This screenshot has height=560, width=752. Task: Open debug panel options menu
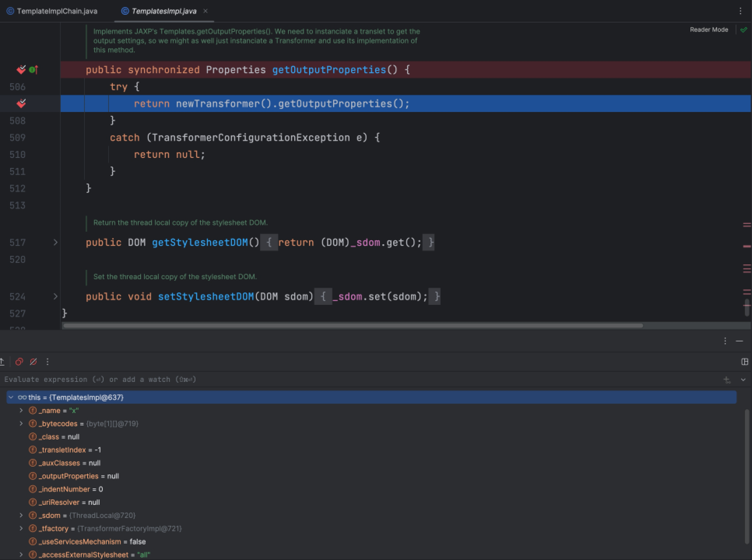[725, 341]
